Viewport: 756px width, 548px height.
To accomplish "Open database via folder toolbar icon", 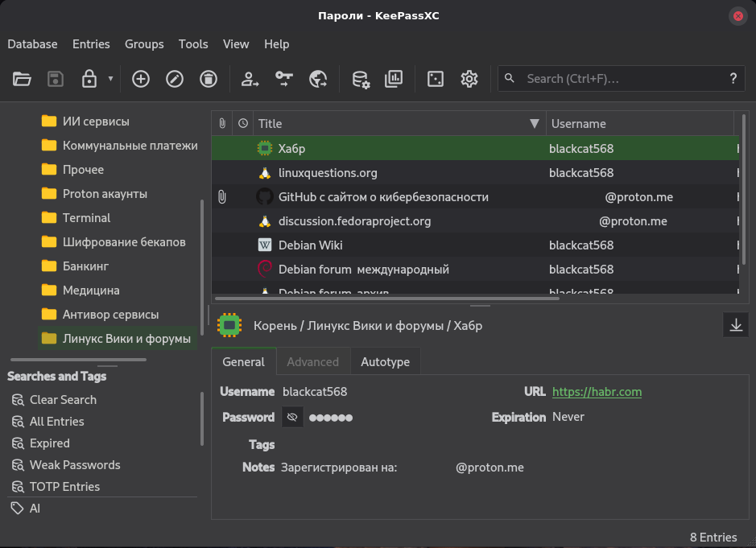I will [22, 79].
